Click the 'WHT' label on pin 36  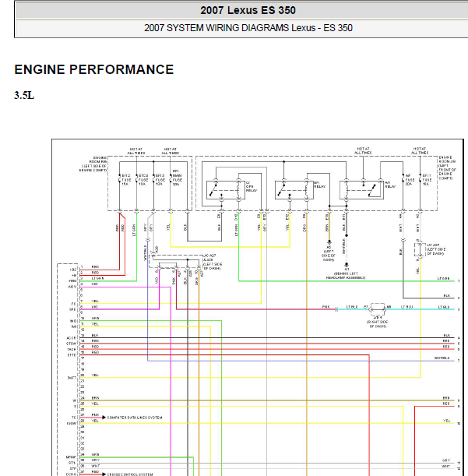[x=95, y=466]
